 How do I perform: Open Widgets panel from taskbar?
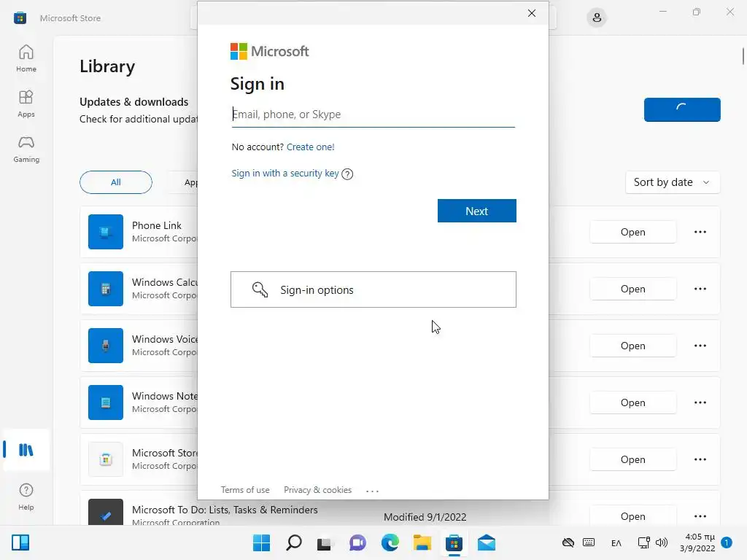point(20,542)
